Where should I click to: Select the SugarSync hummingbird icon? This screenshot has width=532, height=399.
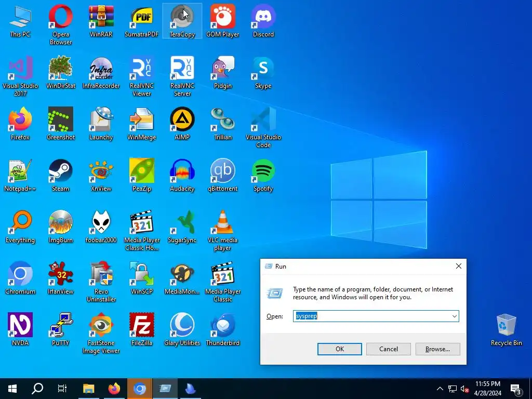182,228
